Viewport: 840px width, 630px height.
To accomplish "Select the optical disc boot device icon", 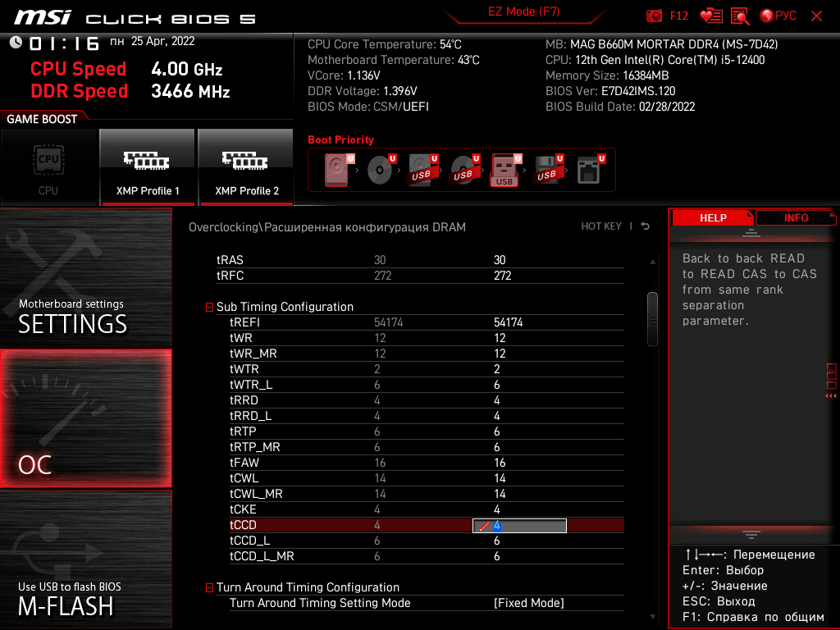I will click(381, 169).
